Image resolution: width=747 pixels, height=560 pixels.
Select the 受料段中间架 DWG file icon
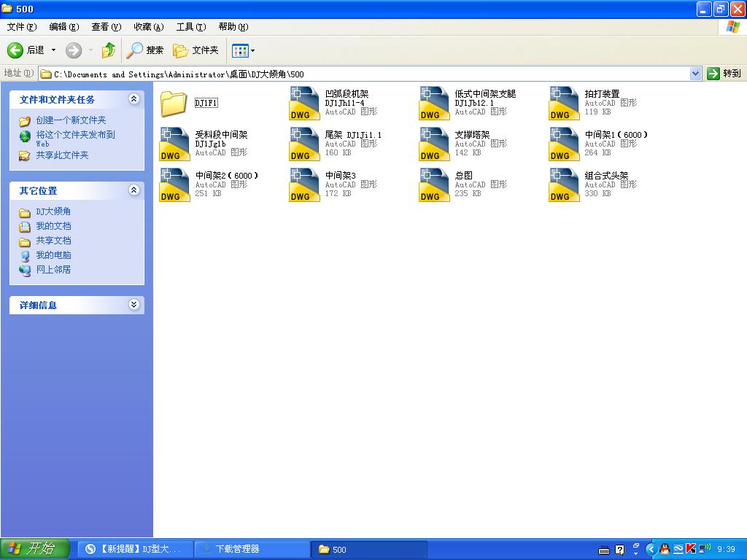coord(174,144)
